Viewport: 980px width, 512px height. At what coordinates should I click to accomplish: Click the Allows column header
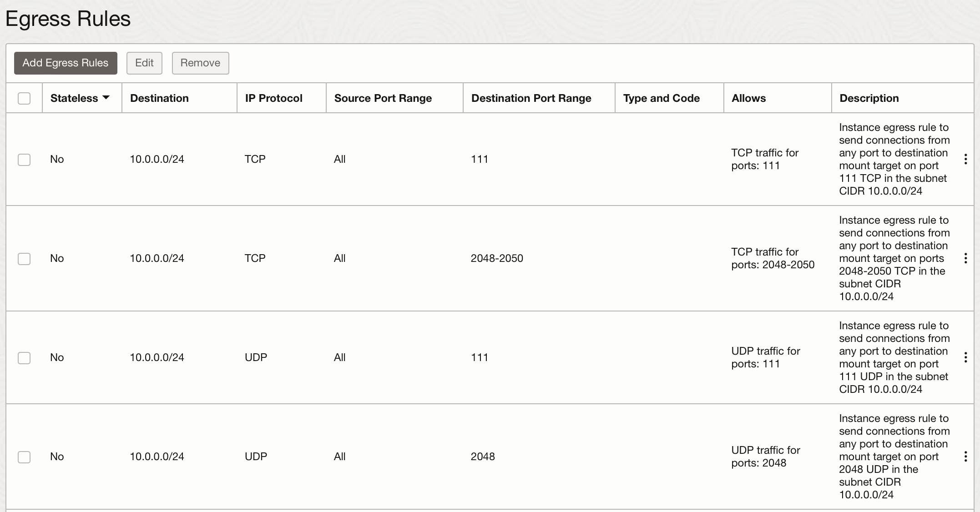(748, 98)
